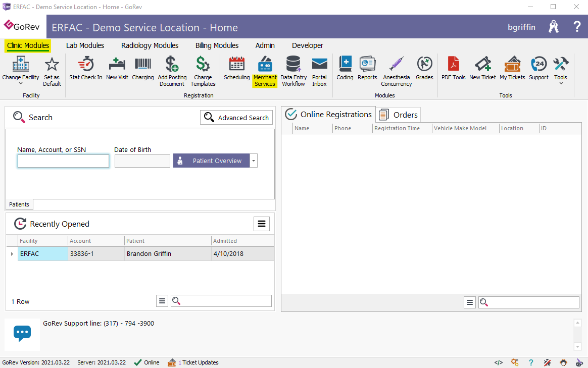Start a Stat Check In

(85, 68)
